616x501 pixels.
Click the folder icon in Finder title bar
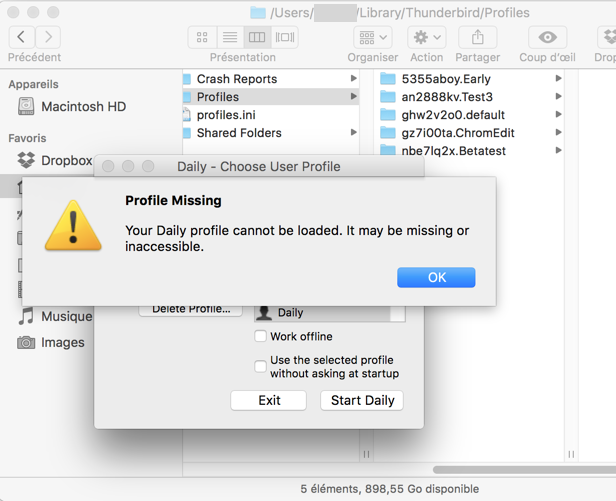coord(258,13)
